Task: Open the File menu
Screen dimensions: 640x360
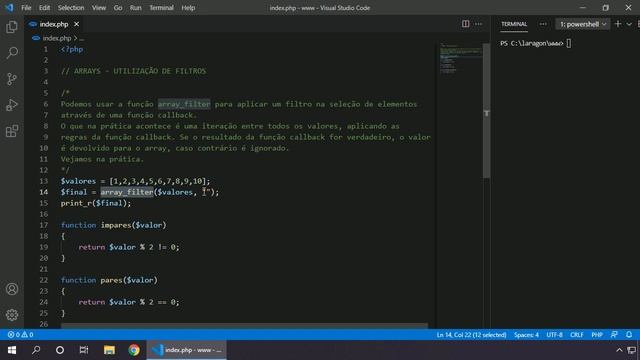Action: (26, 8)
